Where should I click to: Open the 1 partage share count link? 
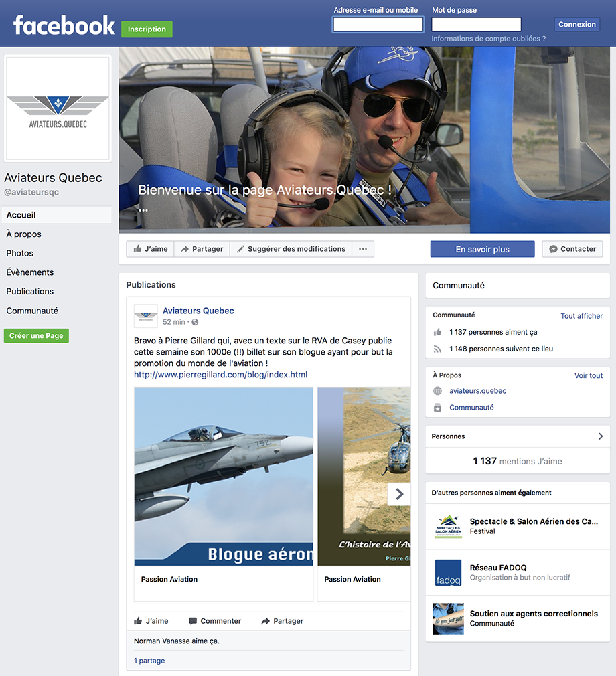coord(149,661)
